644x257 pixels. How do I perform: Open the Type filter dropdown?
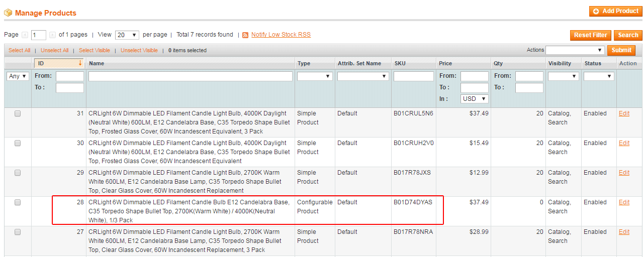315,76
